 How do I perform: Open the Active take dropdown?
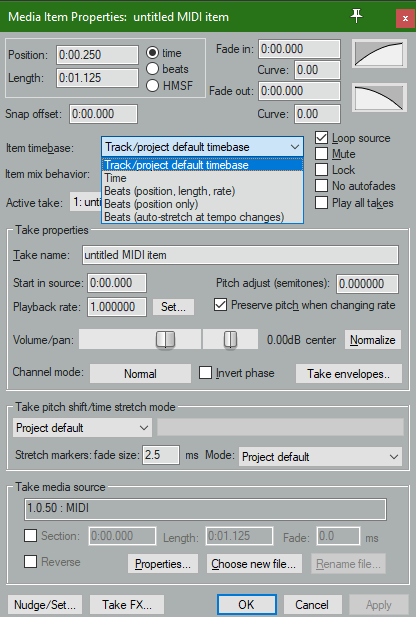[85, 202]
